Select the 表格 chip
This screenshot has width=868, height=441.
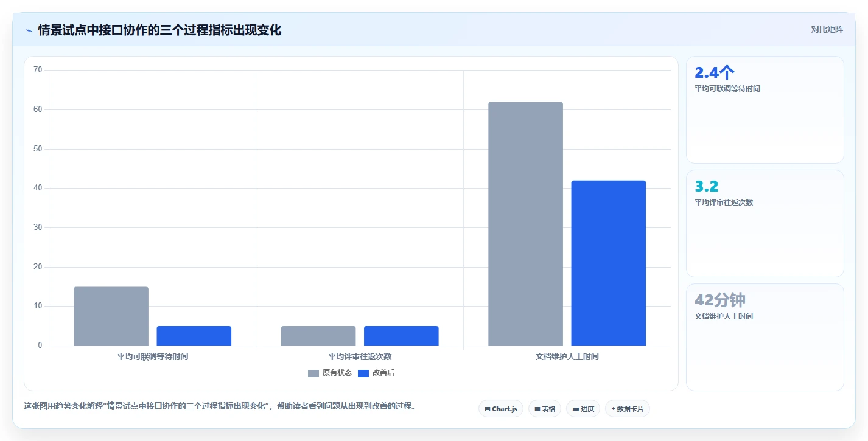point(545,409)
